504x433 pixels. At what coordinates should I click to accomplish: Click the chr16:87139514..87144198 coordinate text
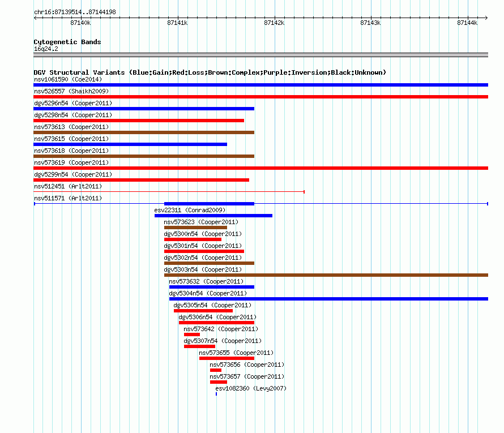[75, 12]
